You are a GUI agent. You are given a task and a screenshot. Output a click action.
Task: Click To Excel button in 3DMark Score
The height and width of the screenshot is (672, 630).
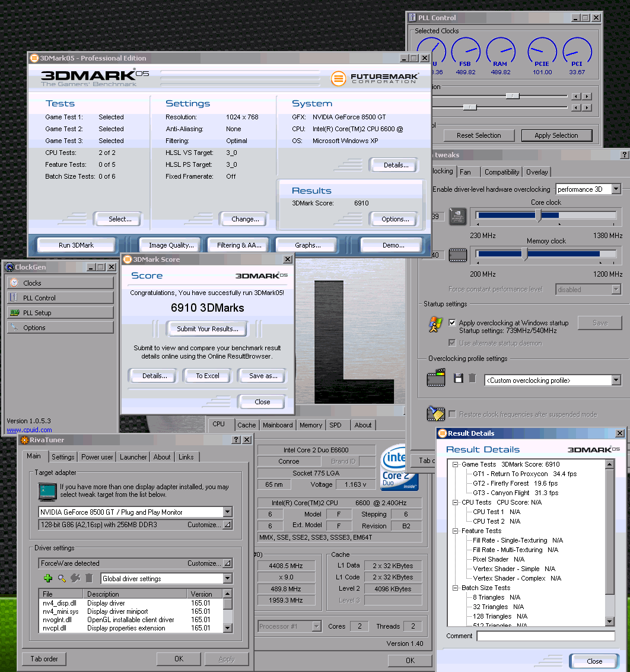(207, 376)
